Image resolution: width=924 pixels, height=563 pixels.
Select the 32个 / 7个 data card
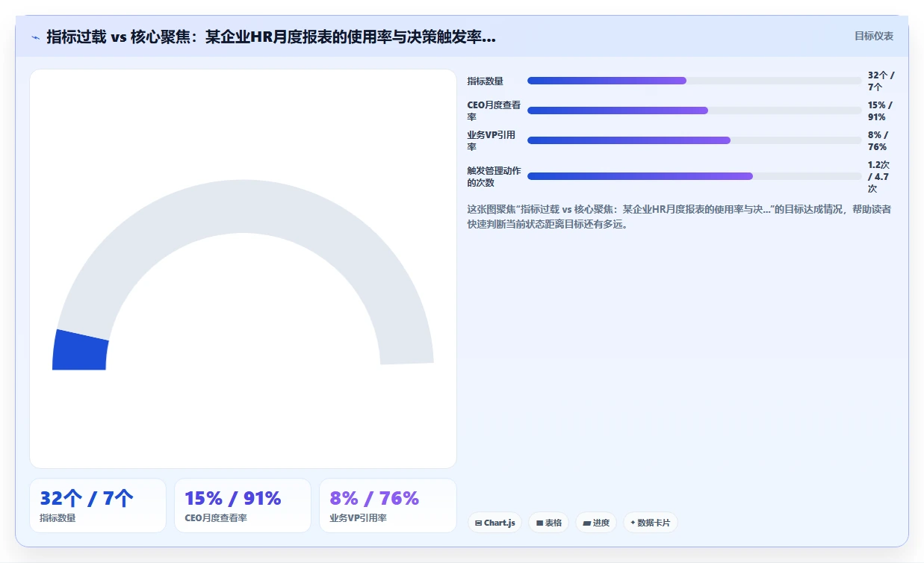[98, 506]
